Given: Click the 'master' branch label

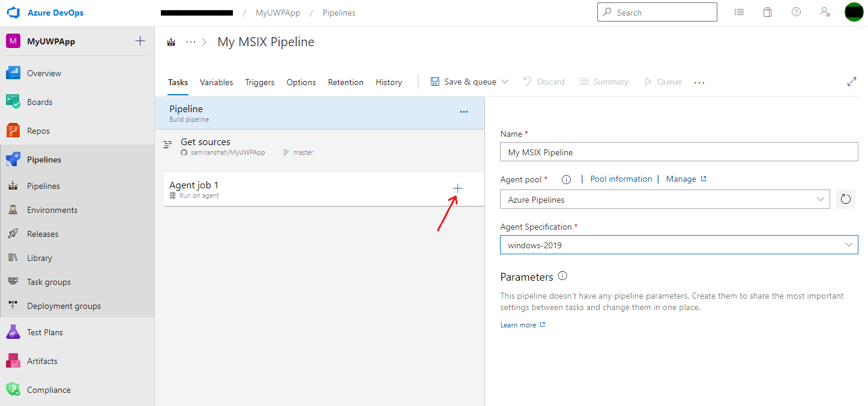Looking at the screenshot, I should click(303, 153).
